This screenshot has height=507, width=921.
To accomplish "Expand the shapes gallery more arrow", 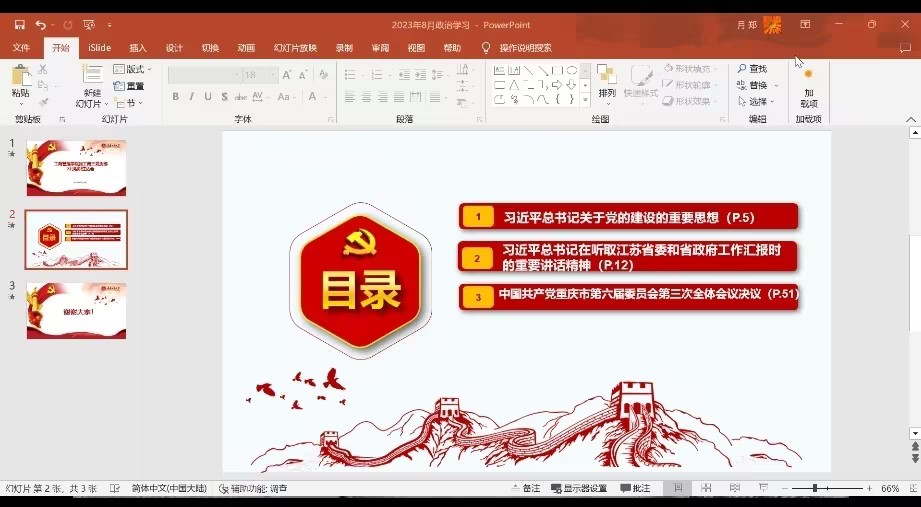I will click(584, 99).
